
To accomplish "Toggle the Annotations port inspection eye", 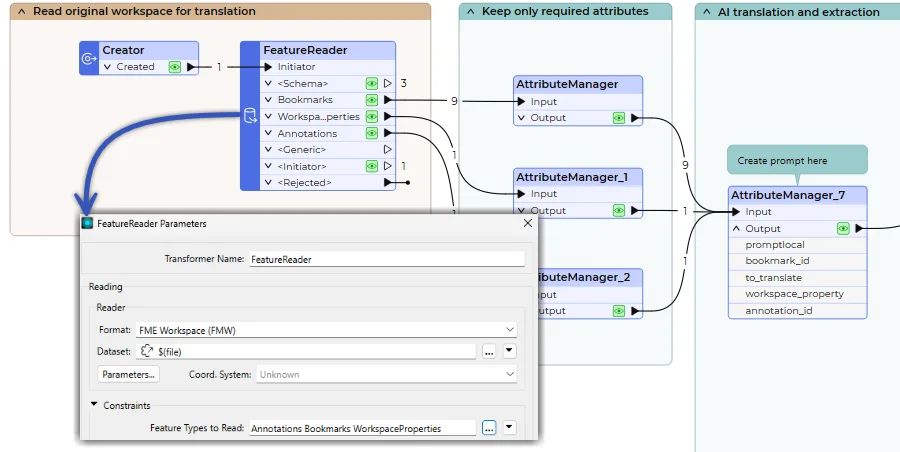I will (372, 133).
